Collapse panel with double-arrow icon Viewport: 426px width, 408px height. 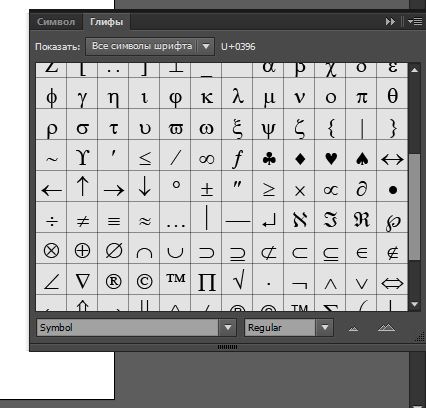click(x=390, y=22)
